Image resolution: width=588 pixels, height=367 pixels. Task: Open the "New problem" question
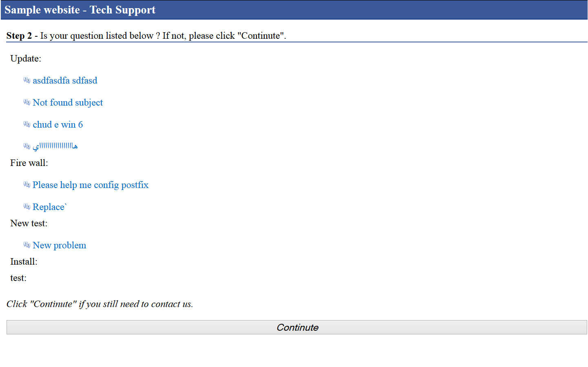click(x=59, y=245)
